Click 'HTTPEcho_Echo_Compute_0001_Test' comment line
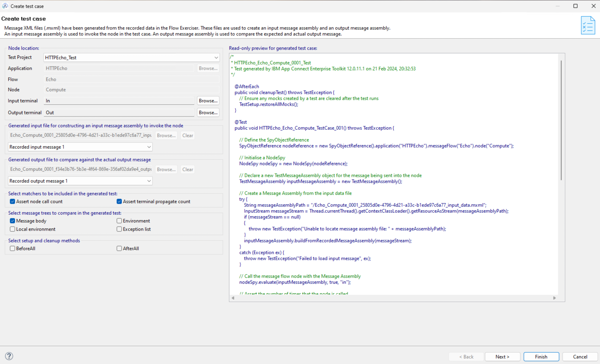Viewport: 600px width, 364px height. [x=271, y=63]
